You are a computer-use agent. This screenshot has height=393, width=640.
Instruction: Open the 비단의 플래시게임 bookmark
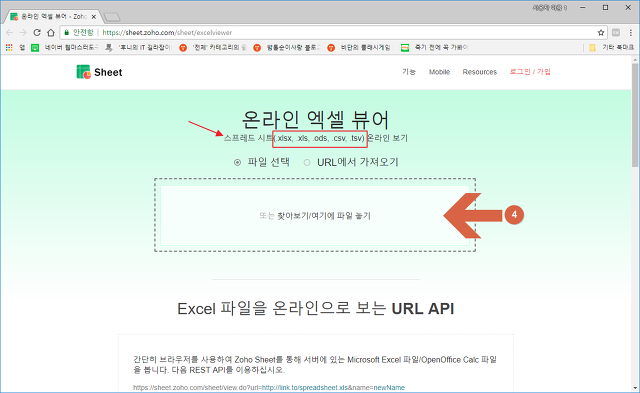coord(361,48)
